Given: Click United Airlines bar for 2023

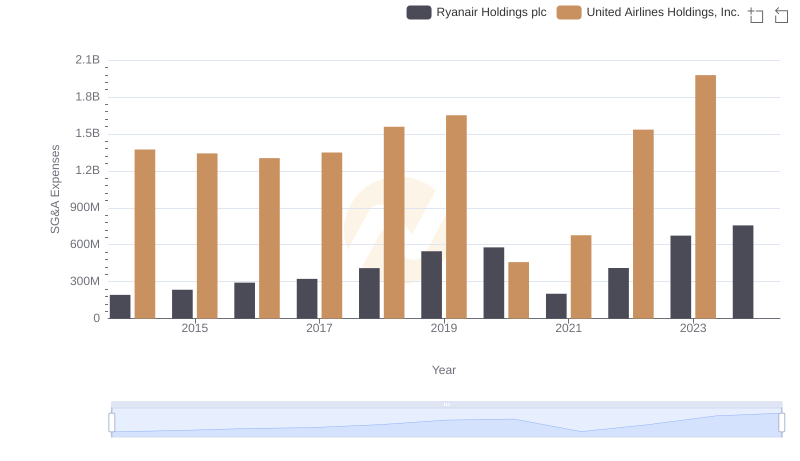Looking at the screenshot, I should [x=705, y=197].
